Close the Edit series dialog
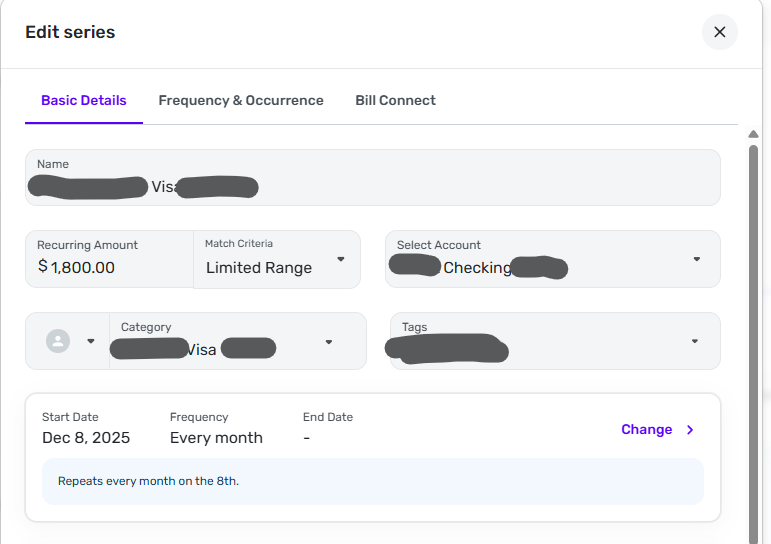 coord(719,32)
